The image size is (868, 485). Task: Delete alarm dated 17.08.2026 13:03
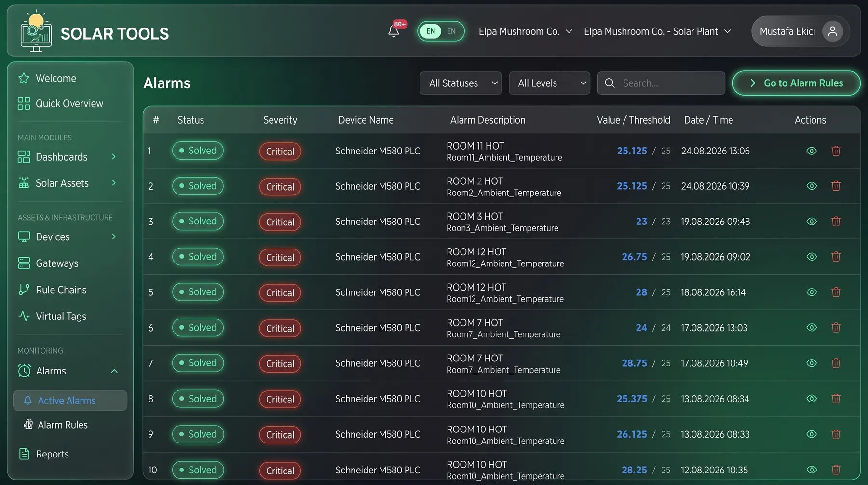click(x=836, y=328)
